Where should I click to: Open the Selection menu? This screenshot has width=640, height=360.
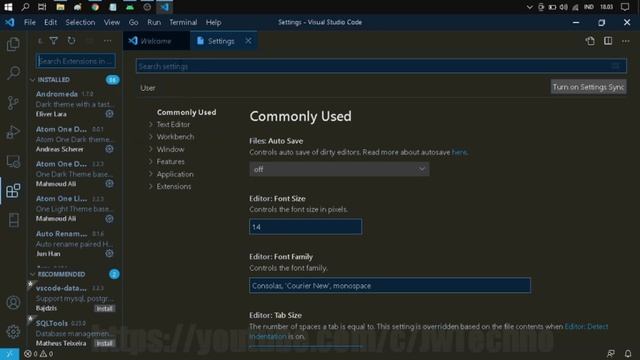(80, 22)
